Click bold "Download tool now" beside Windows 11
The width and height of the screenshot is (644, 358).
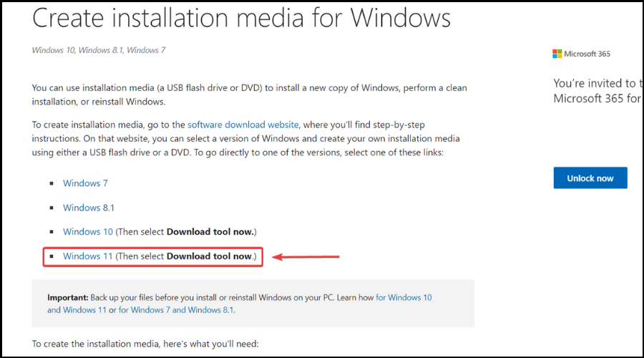click(209, 256)
